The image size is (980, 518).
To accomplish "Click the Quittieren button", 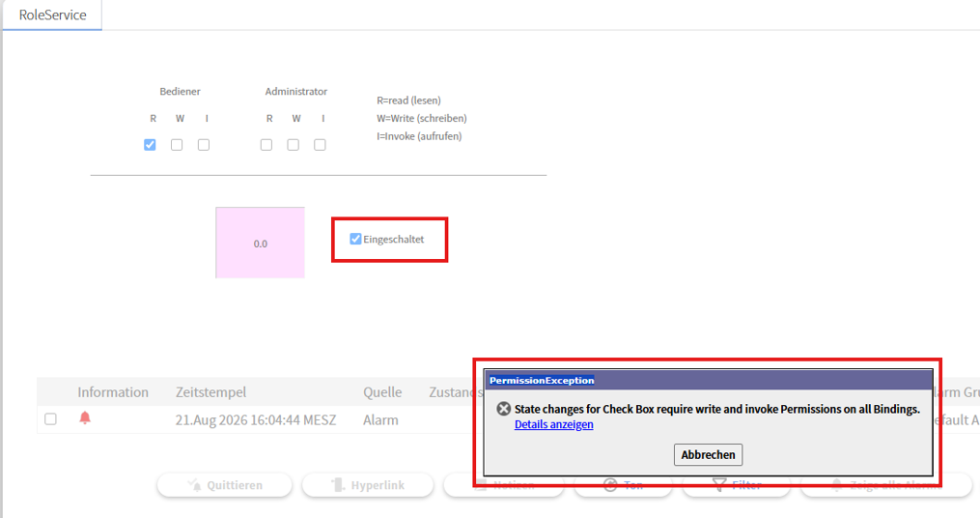I will [224, 485].
